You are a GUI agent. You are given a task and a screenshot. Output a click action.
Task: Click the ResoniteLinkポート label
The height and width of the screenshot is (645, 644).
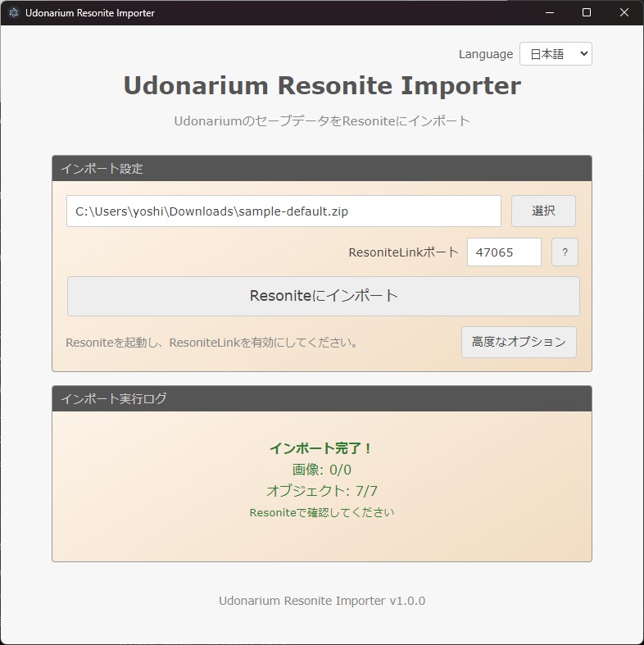[403, 252]
